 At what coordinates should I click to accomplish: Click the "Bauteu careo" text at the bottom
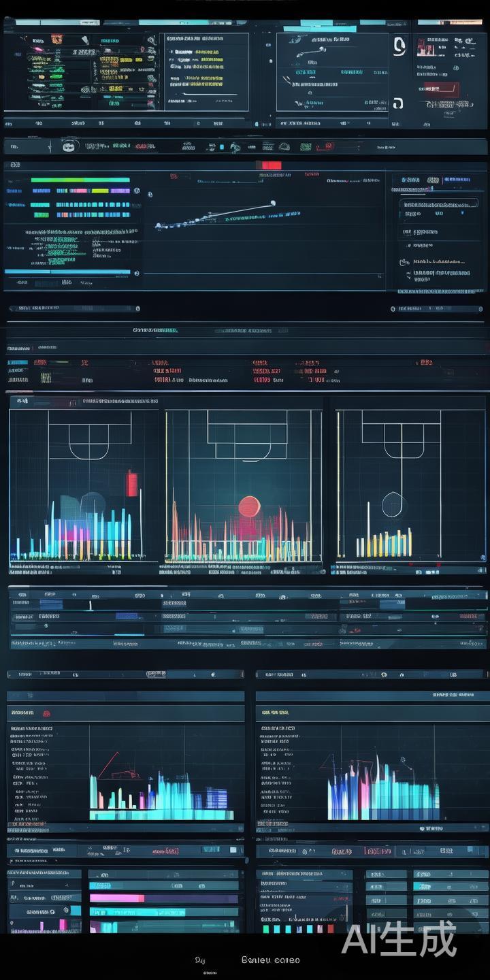(x=270, y=960)
